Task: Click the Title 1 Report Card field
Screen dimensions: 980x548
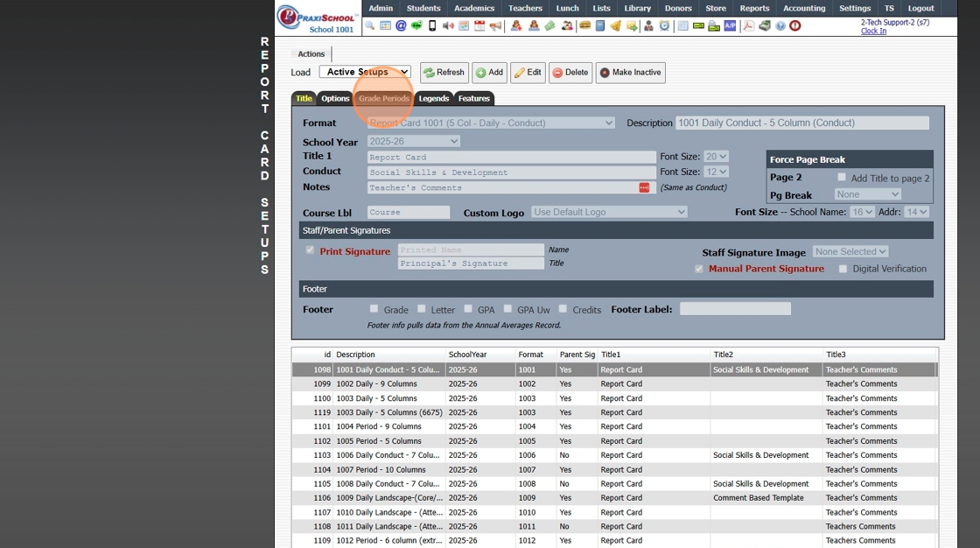Action: point(511,157)
